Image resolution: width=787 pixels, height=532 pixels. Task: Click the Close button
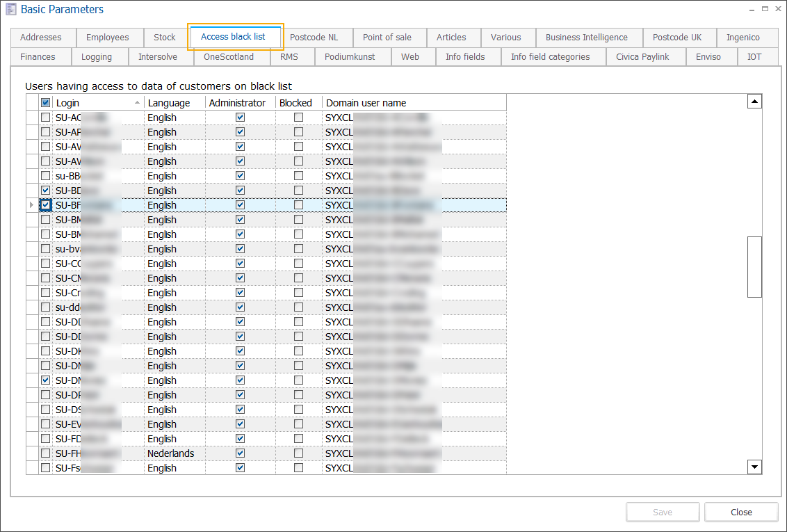[x=740, y=511]
